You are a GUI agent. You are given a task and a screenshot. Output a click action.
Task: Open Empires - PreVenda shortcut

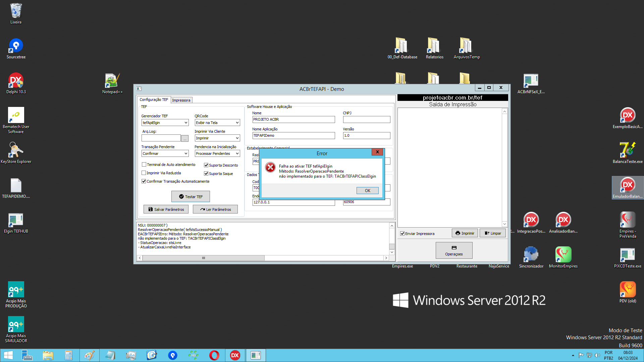pyautogui.click(x=628, y=225)
